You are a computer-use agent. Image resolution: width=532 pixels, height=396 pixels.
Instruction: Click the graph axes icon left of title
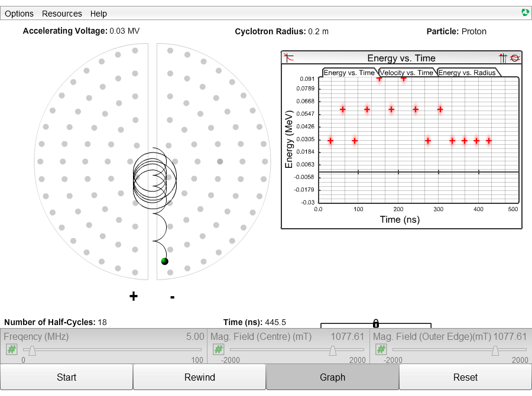tap(288, 58)
